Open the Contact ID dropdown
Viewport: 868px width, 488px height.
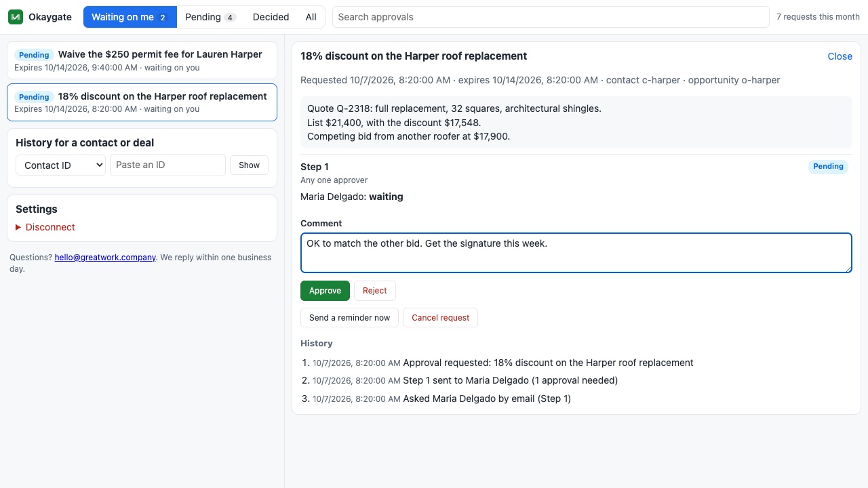(x=60, y=165)
